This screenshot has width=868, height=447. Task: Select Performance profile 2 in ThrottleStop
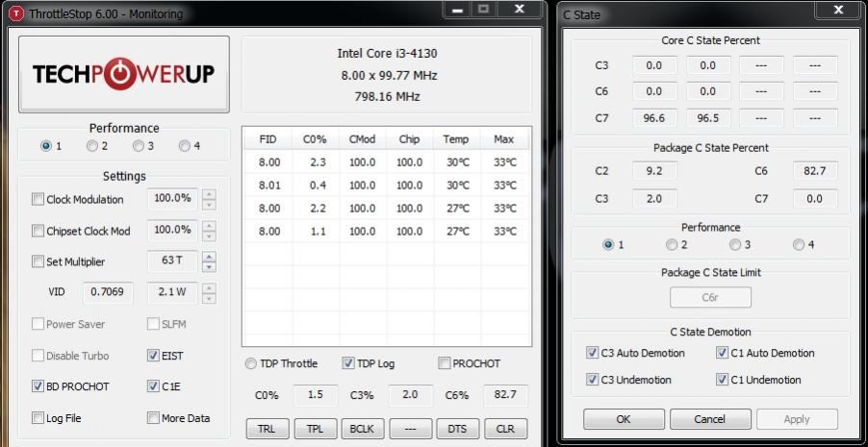[92, 146]
